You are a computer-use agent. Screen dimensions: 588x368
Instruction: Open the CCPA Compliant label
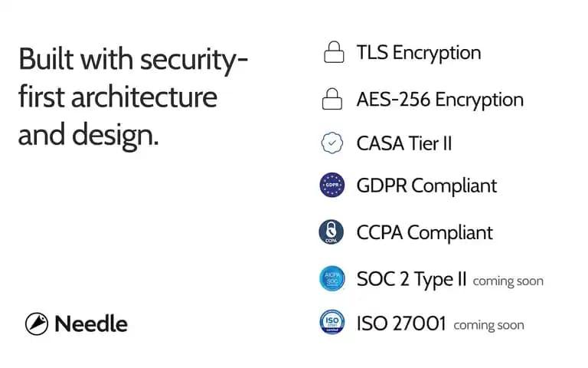tap(424, 232)
